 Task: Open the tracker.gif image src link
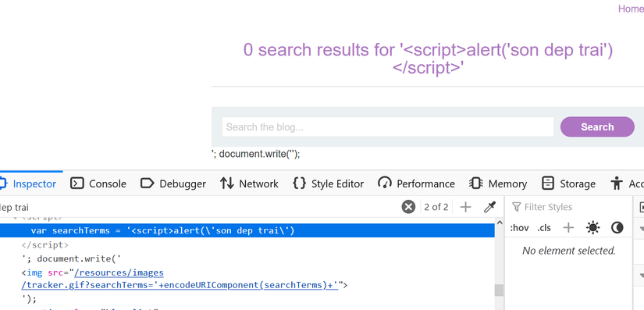[180, 279]
